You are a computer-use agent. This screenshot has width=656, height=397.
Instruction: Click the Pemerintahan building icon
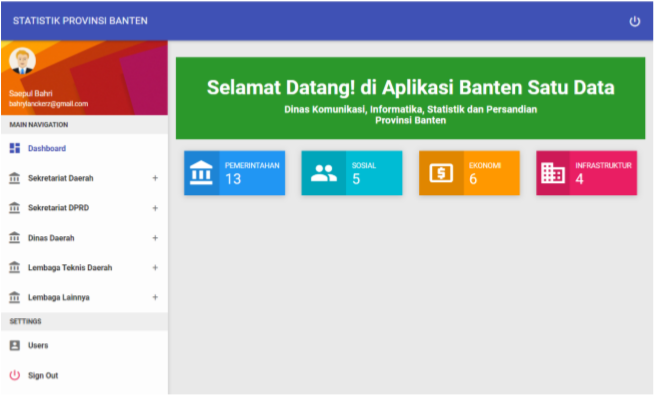(x=201, y=173)
